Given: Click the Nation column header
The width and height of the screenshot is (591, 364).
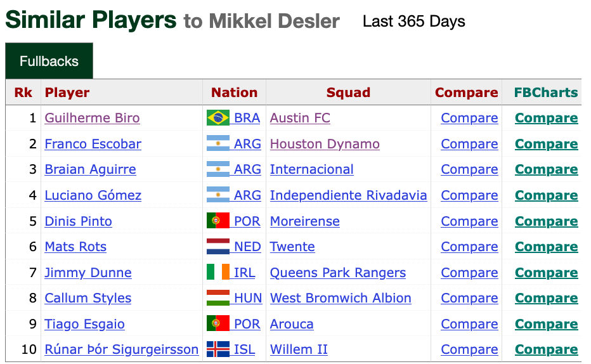Looking at the screenshot, I should click(x=234, y=93).
